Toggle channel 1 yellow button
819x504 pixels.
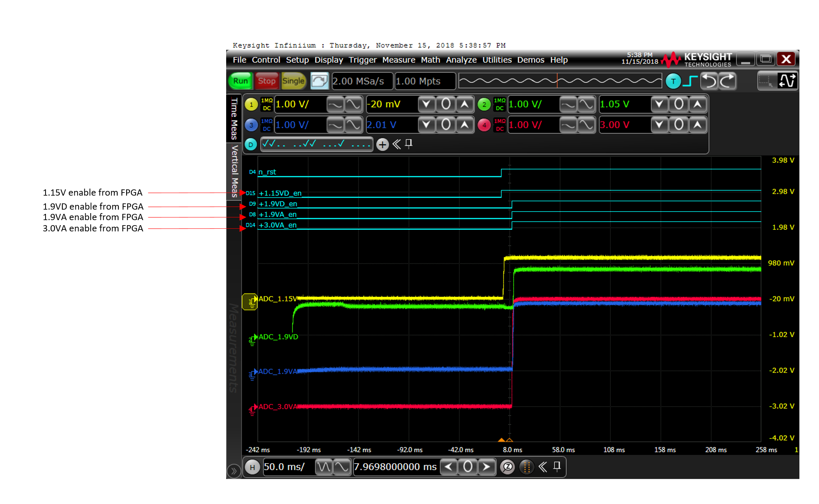pyautogui.click(x=251, y=104)
